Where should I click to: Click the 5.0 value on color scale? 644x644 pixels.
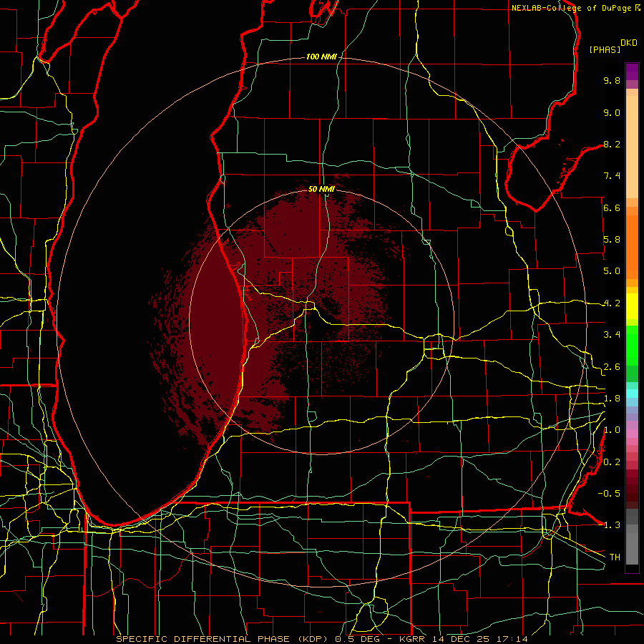[x=612, y=271]
